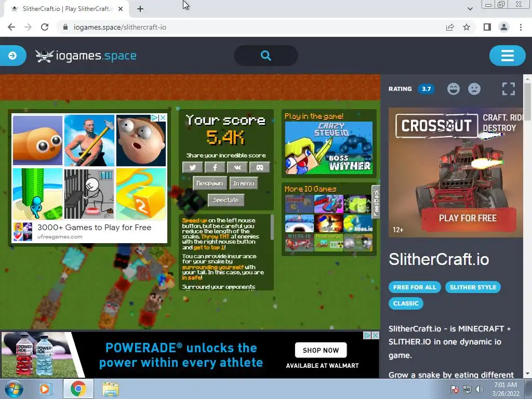532x399 pixels.
Task: Select the Free For All tag
Action: click(415, 287)
